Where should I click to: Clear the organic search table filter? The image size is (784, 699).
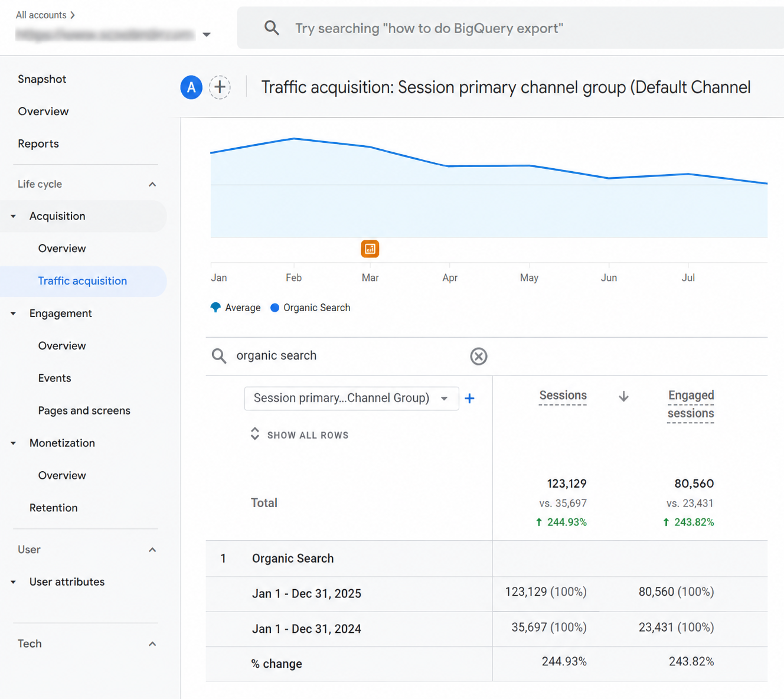click(479, 356)
